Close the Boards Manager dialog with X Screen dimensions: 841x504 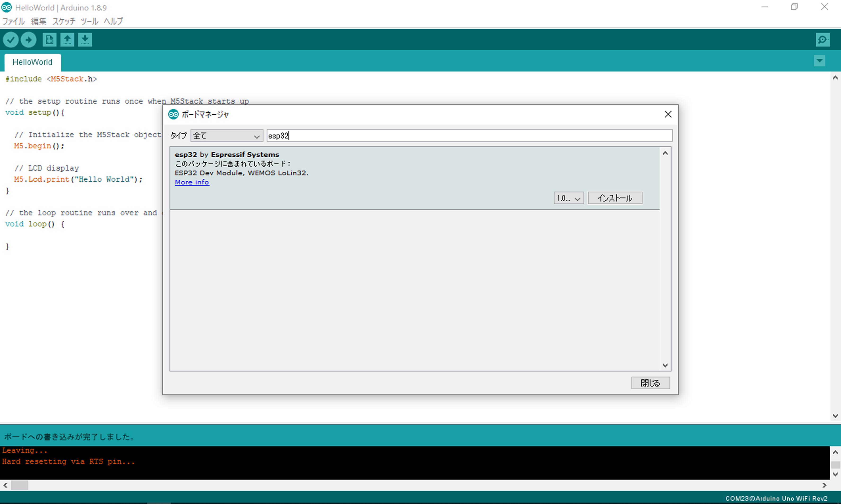668,114
